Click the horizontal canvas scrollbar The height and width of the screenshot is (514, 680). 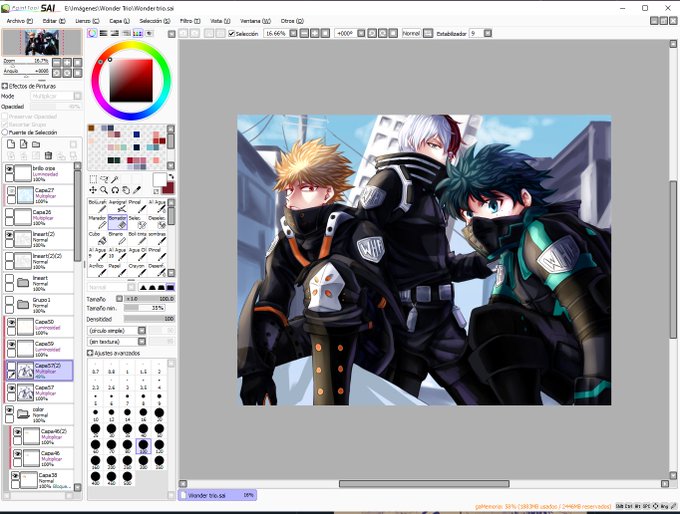424,483
